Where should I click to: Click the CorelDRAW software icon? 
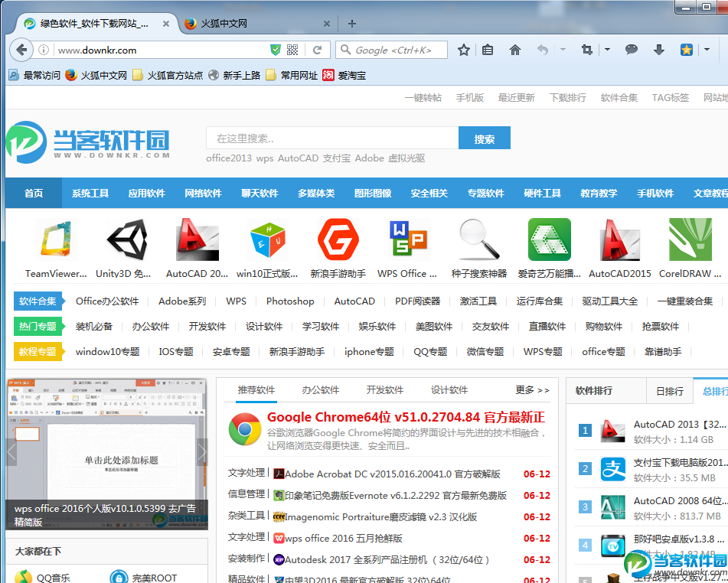click(x=690, y=241)
